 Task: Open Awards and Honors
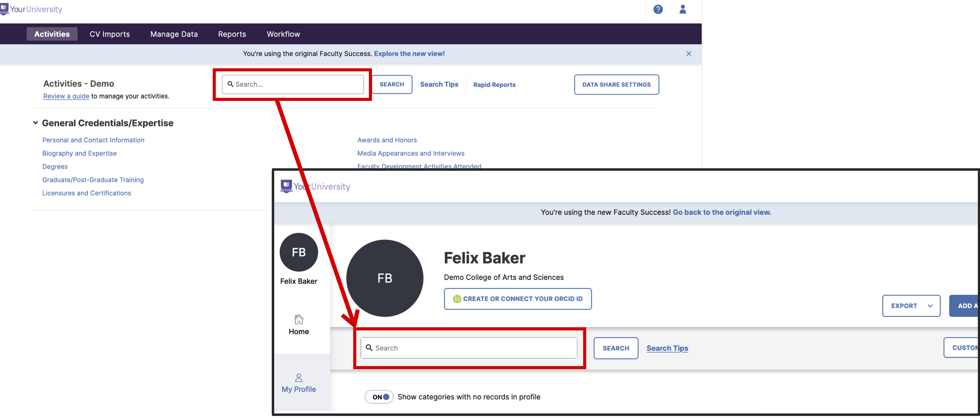pyautogui.click(x=387, y=140)
